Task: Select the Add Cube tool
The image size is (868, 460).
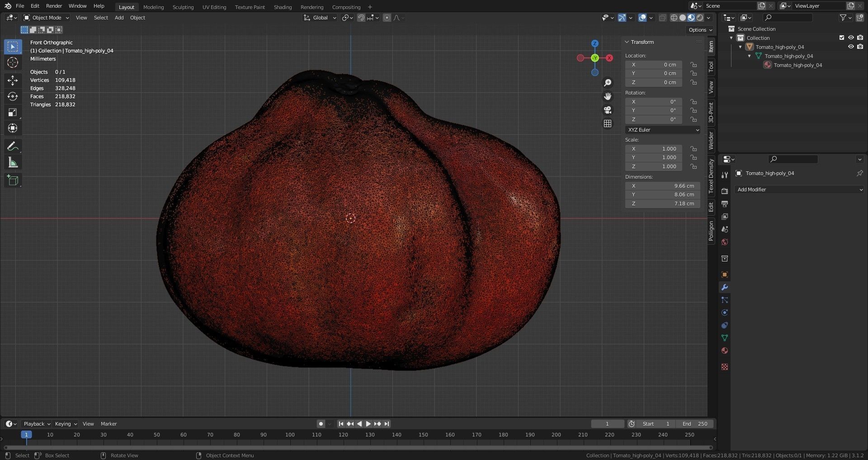Action: [13, 180]
